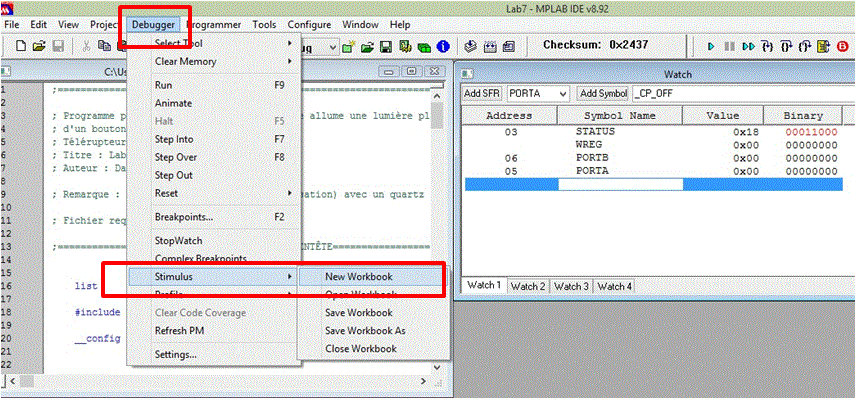The width and height of the screenshot is (856, 399).
Task: Create a new file via toolbar icon
Action: tap(21, 47)
